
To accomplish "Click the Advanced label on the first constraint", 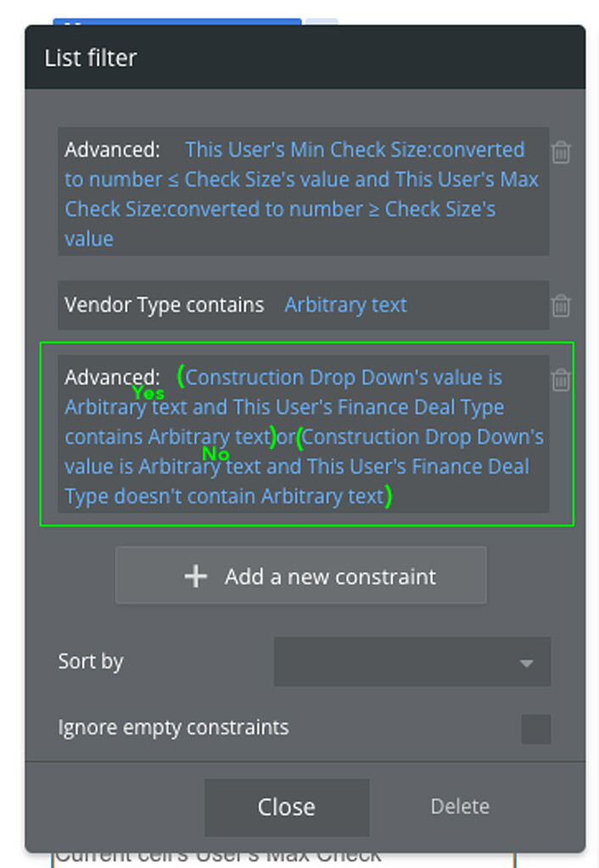I will point(112,149).
